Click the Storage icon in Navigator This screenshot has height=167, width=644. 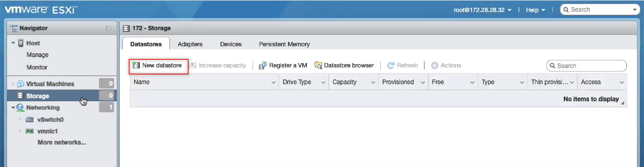tap(20, 96)
